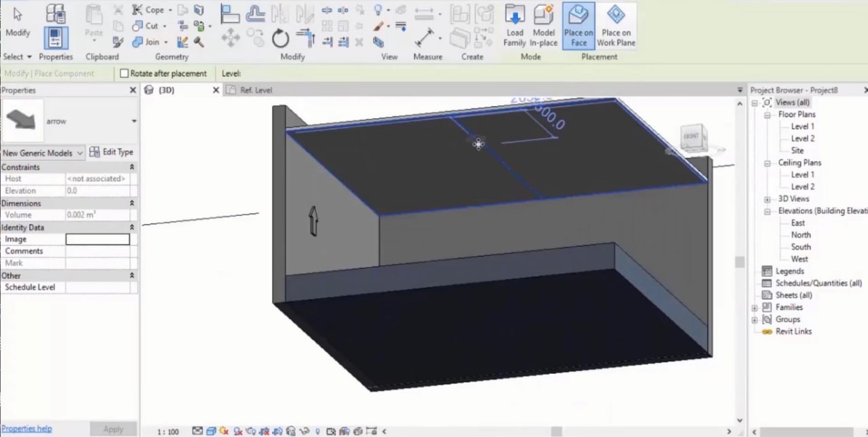
Task: Collapse the Other section in Properties
Action: point(132,275)
